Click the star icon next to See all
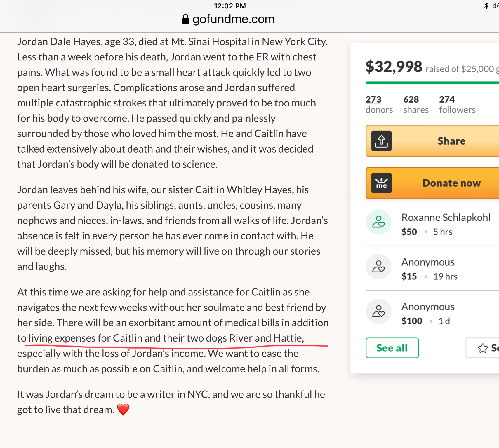Image resolution: width=499 pixels, height=448 pixels. coord(483,348)
